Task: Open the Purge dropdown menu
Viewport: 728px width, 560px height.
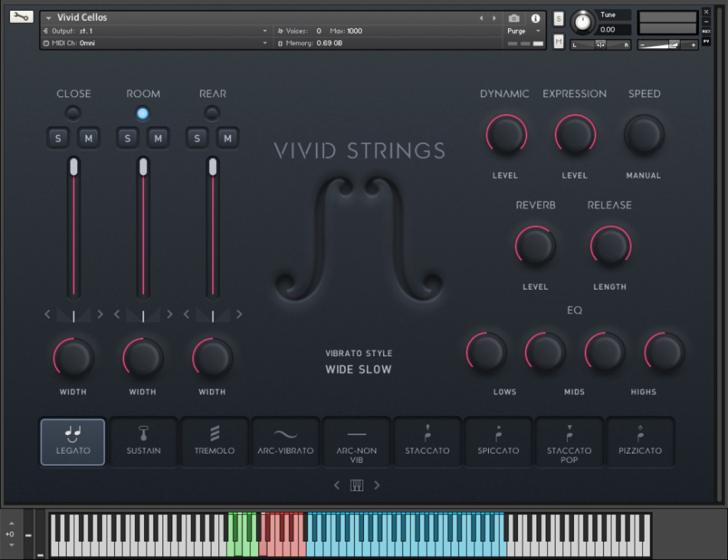Action: 524,31
